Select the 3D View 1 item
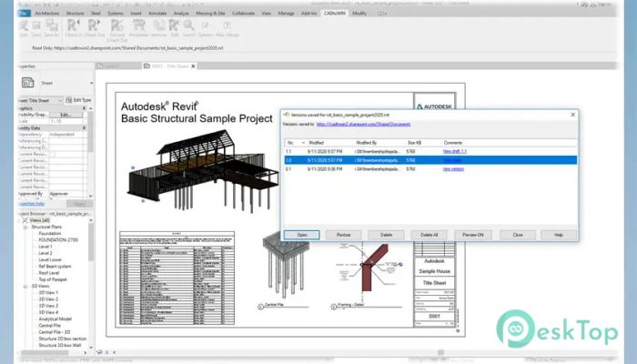The height and width of the screenshot is (364, 637). coord(48,292)
